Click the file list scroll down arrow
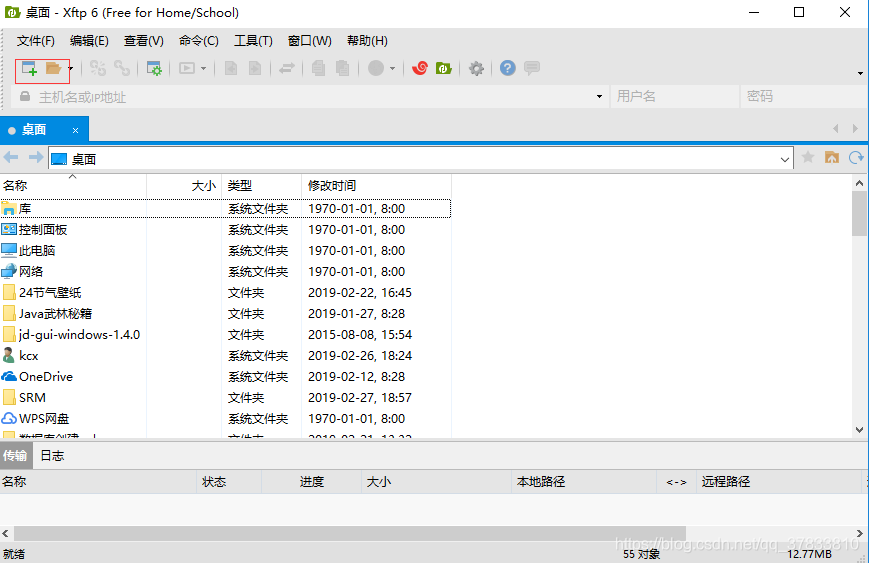 [860, 429]
